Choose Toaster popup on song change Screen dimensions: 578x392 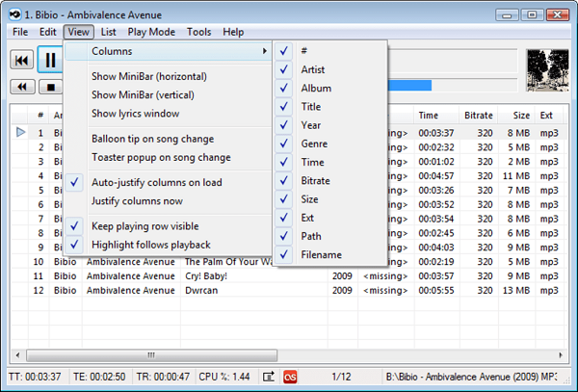[x=161, y=157]
